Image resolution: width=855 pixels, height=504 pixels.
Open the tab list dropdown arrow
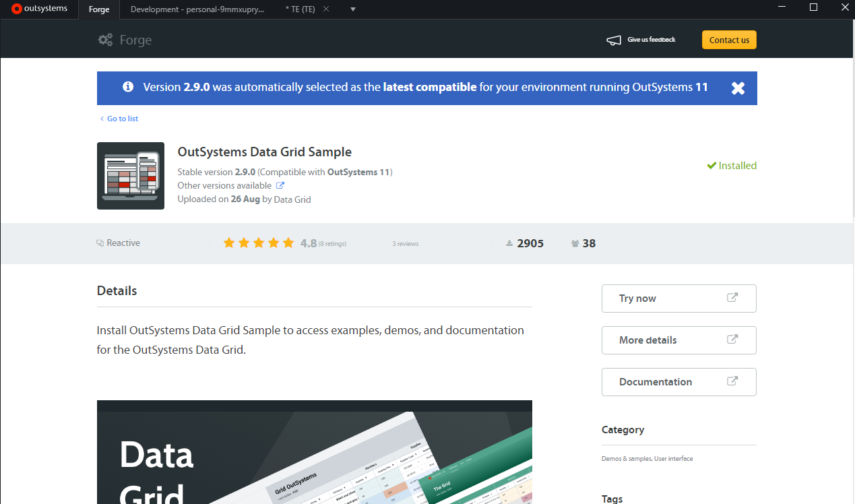[x=353, y=9]
